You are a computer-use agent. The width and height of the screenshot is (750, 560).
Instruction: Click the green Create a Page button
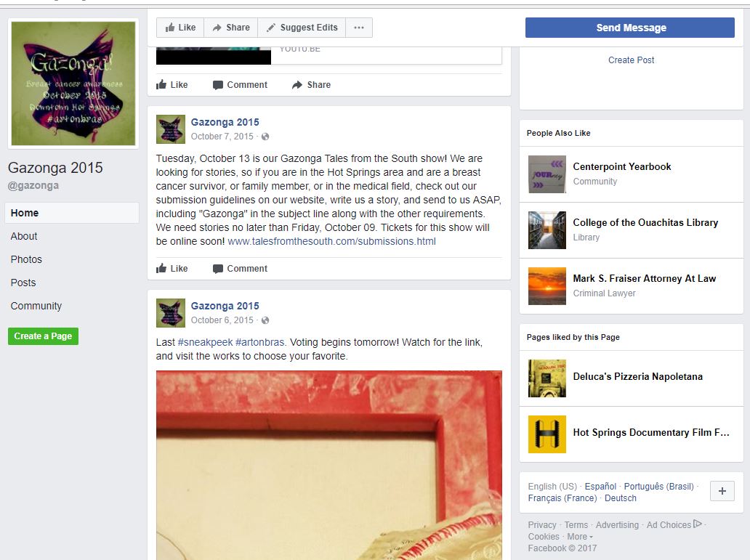click(x=43, y=336)
